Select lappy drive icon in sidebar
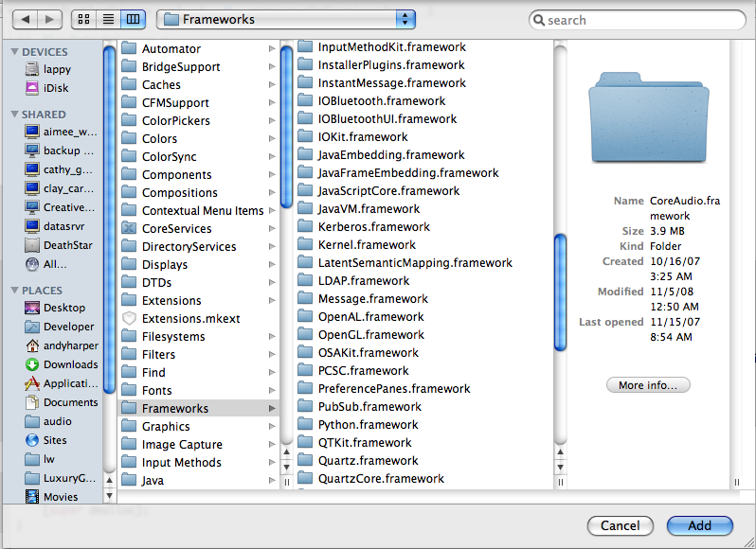This screenshot has height=549, width=756. [x=32, y=69]
